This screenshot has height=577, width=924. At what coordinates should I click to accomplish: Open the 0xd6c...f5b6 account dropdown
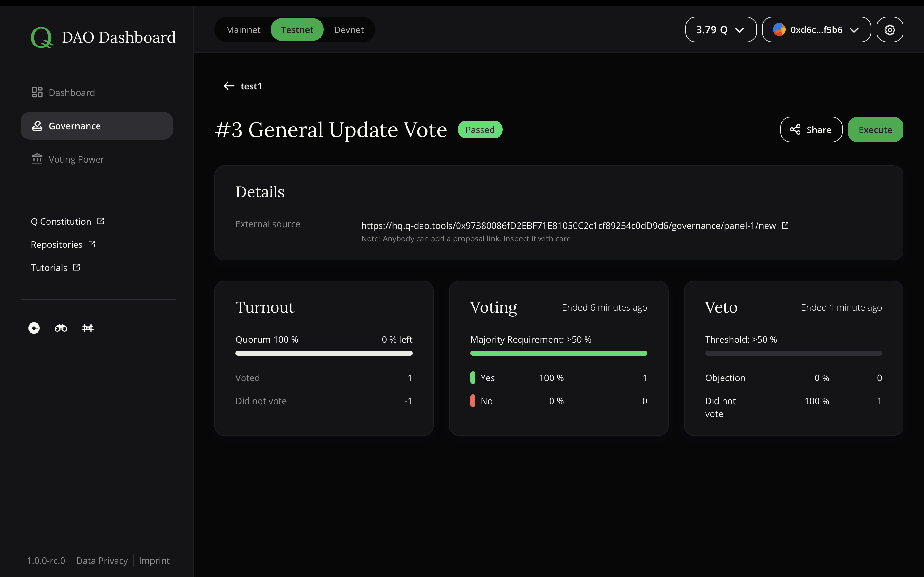coord(816,30)
